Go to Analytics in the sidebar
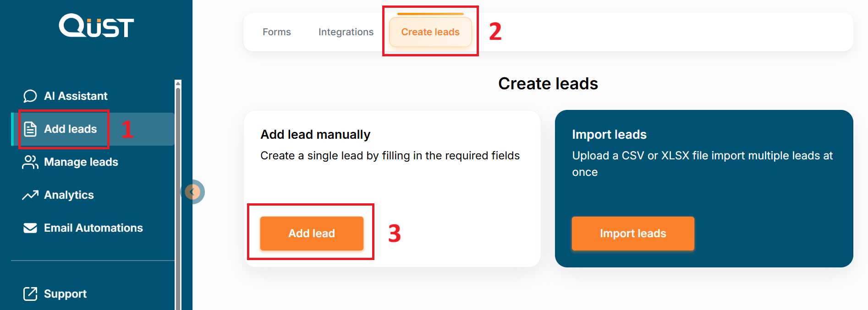Viewport: 868px width, 310px height. pyautogui.click(x=69, y=195)
